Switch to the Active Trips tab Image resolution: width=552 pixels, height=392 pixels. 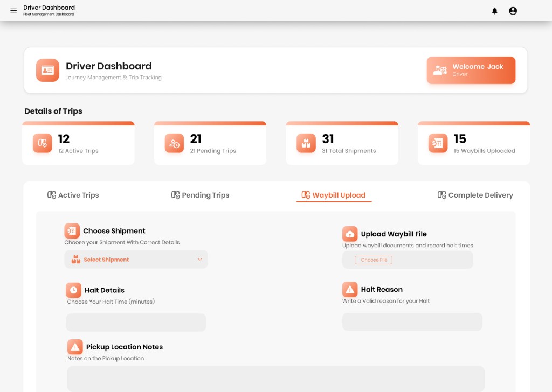[73, 195]
